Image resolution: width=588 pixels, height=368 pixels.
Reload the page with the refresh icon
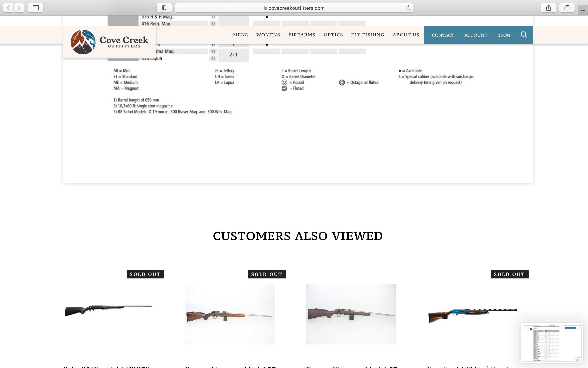(x=408, y=8)
